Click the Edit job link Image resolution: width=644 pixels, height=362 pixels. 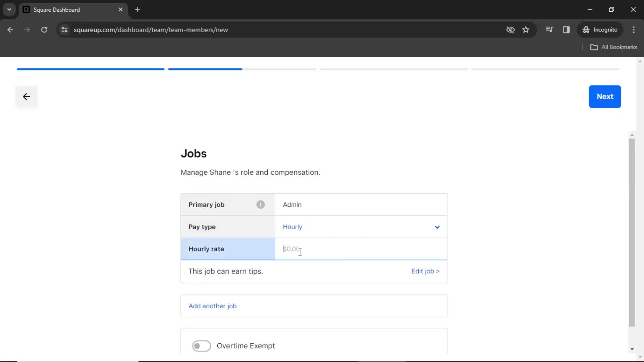click(425, 271)
